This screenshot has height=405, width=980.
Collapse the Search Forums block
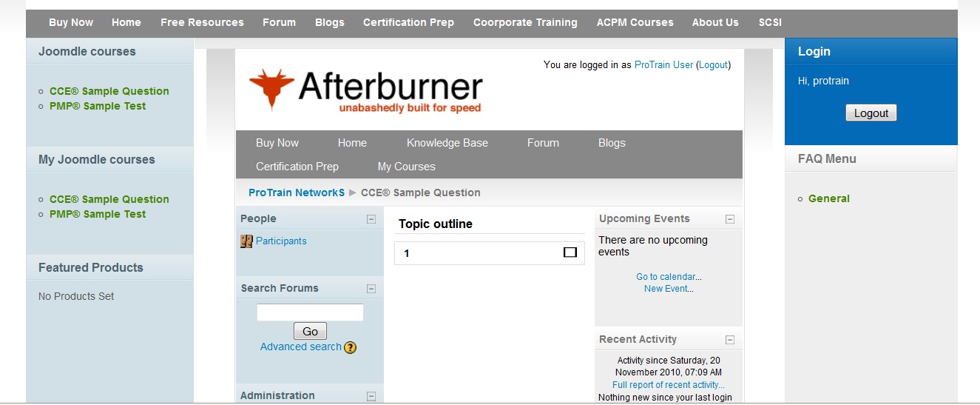(371, 289)
